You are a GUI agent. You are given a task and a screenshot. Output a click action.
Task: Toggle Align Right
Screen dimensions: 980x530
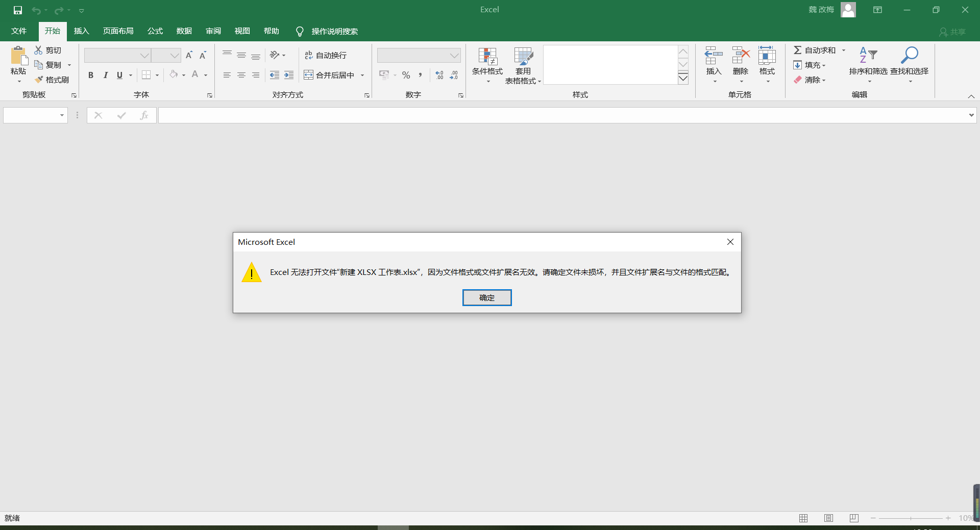pos(256,75)
